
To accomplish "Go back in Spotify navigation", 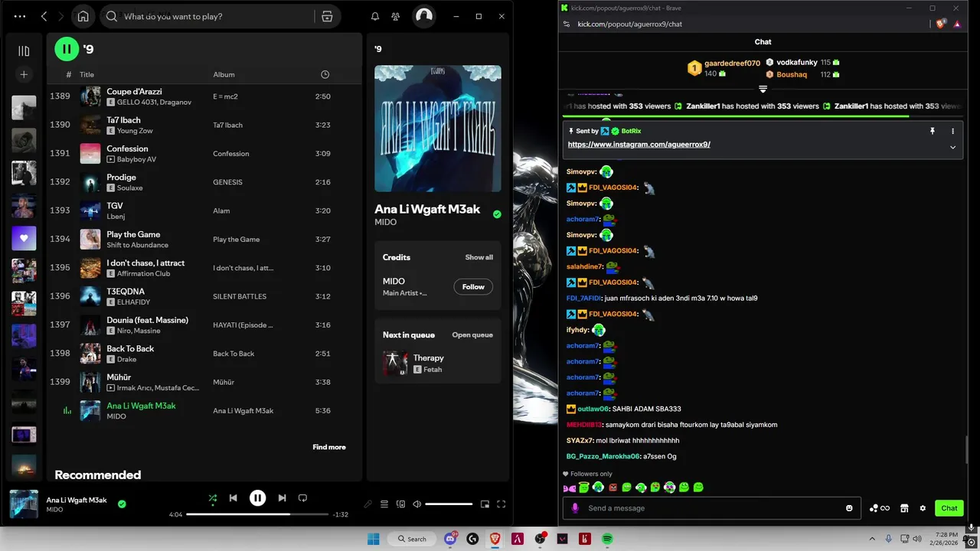I will tap(44, 16).
